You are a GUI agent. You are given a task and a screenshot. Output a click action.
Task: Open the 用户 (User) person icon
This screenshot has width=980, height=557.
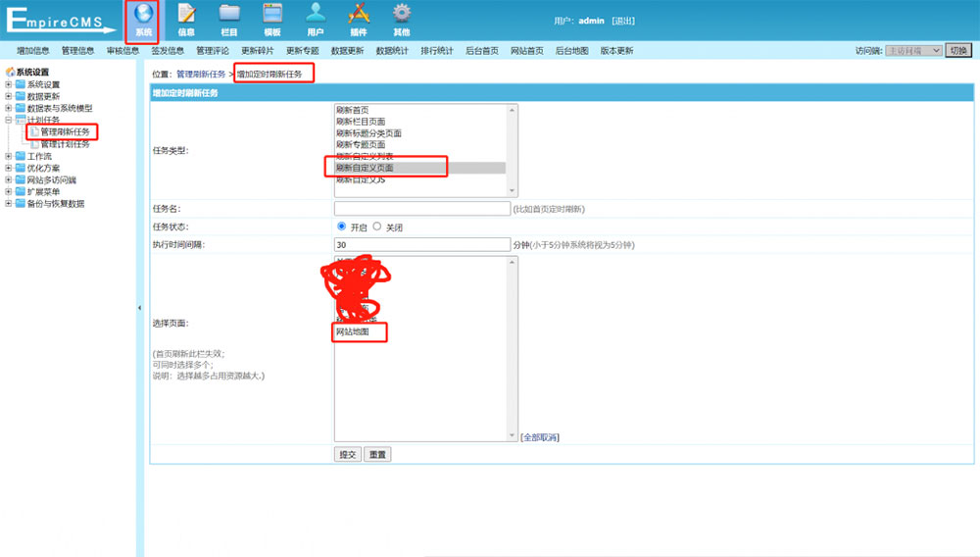(x=315, y=14)
